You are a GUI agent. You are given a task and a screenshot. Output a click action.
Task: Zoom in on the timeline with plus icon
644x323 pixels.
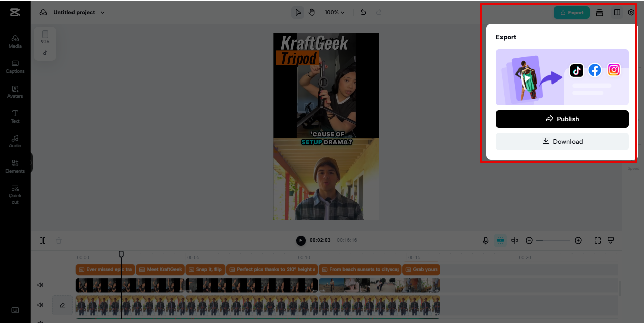tap(578, 240)
